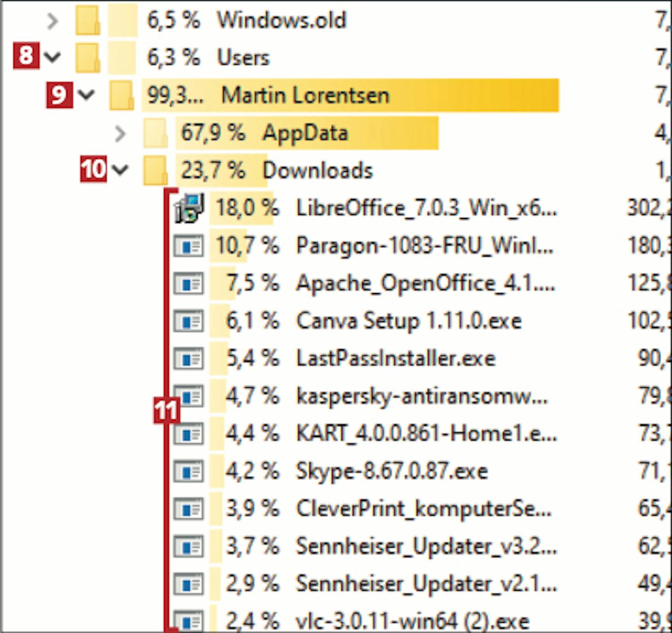This screenshot has height=633, width=672.
Task: Select the vlc-3.0.11-win64 (2).exe file name
Action: point(413,621)
